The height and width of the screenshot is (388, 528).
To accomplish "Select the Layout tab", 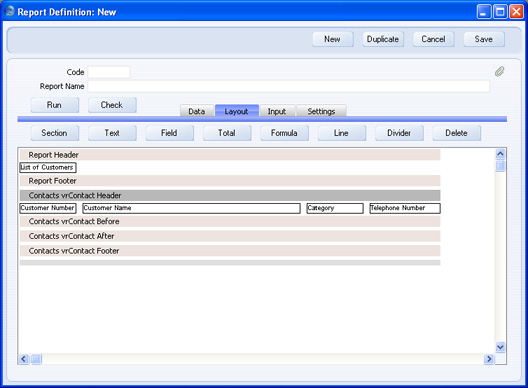I will 237,111.
